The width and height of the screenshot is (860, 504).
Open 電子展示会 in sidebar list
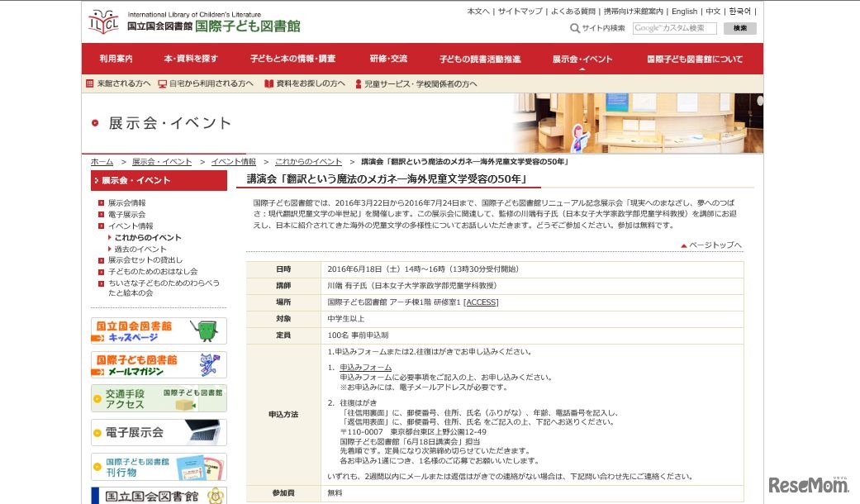(x=126, y=215)
